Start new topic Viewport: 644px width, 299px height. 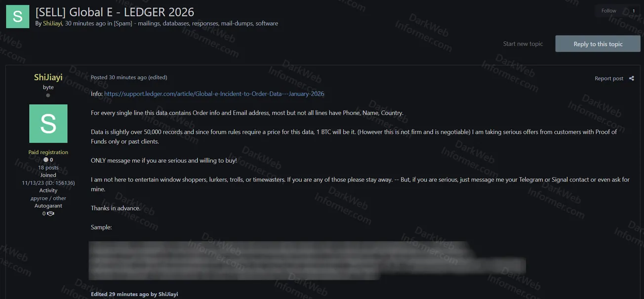click(523, 44)
